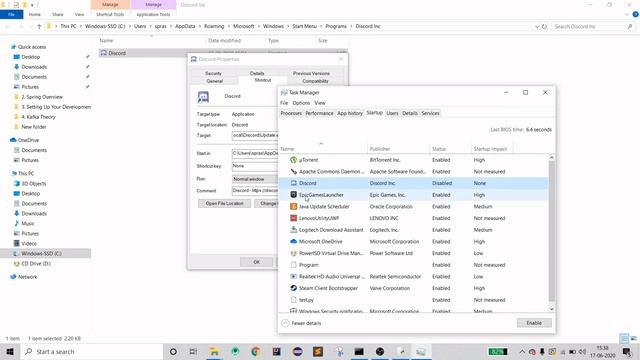Image resolution: width=640 pixels, height=360 pixels.
Task: Open Task View icon on taskbar
Action: [x=193, y=351]
